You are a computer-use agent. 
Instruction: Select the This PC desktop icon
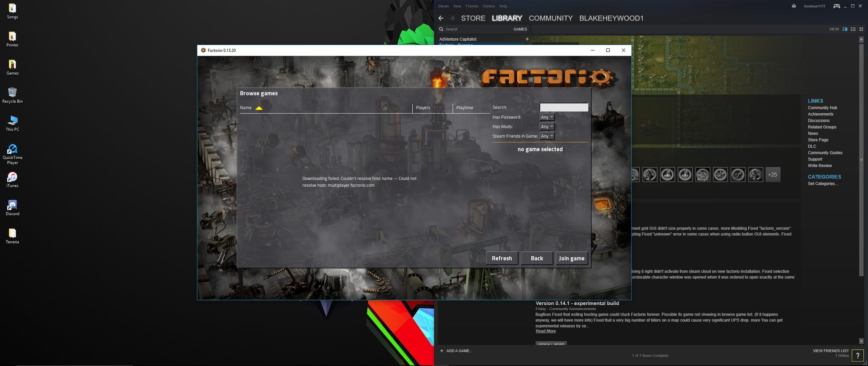pos(12,123)
